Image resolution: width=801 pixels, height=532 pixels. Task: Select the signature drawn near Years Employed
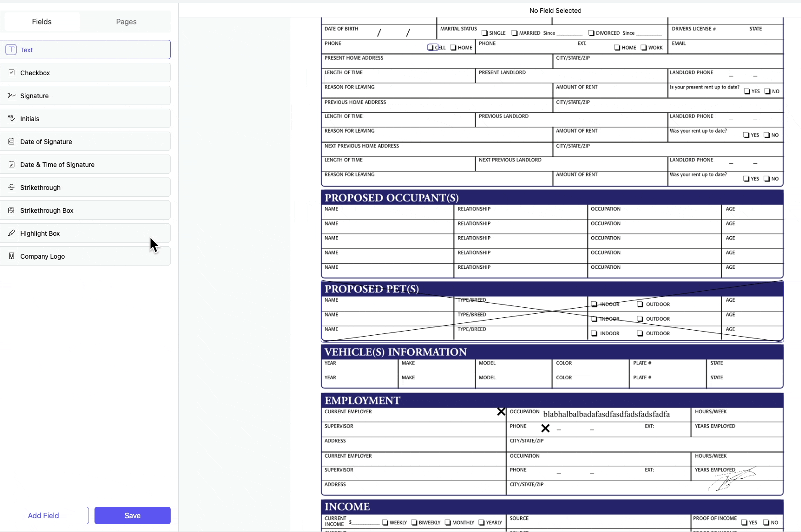732,479
